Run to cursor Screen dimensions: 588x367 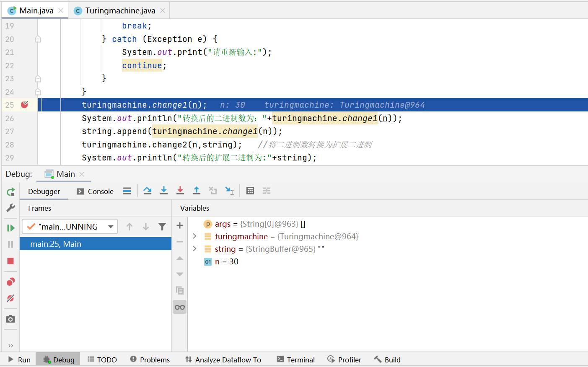click(229, 191)
